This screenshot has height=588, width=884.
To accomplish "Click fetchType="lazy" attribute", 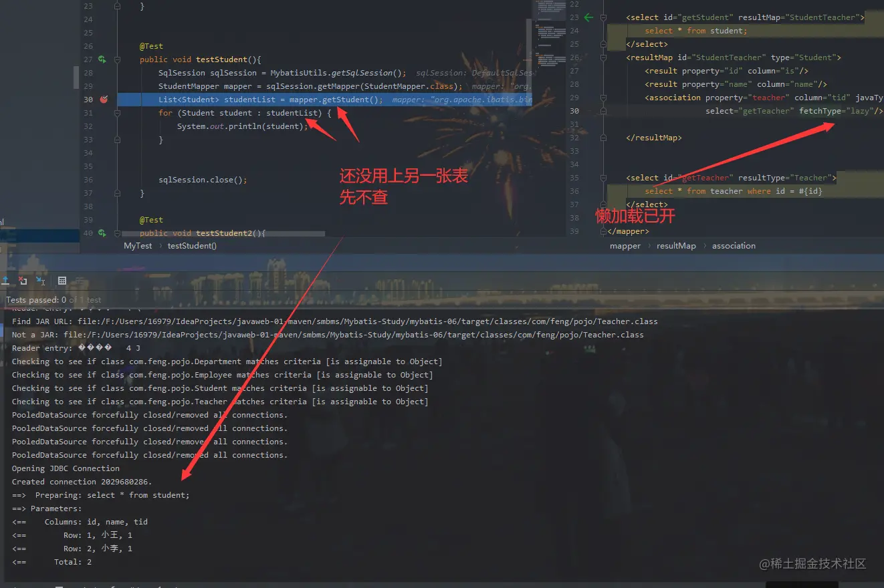I will point(836,111).
